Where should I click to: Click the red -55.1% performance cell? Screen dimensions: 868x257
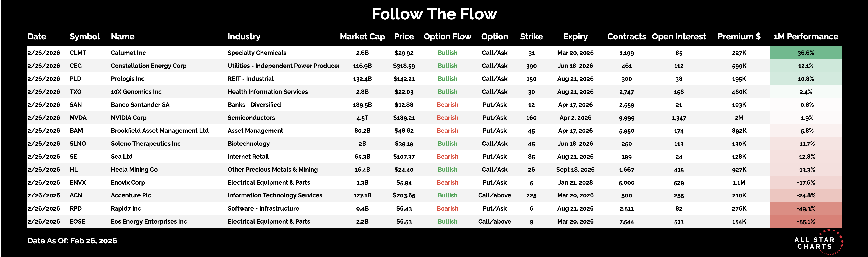click(x=806, y=222)
